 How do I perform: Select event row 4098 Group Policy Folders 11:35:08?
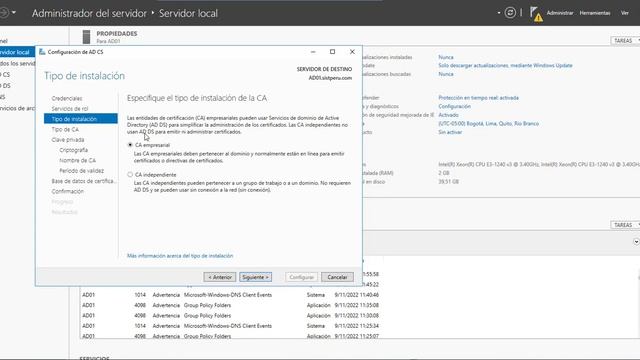[x=231, y=305]
